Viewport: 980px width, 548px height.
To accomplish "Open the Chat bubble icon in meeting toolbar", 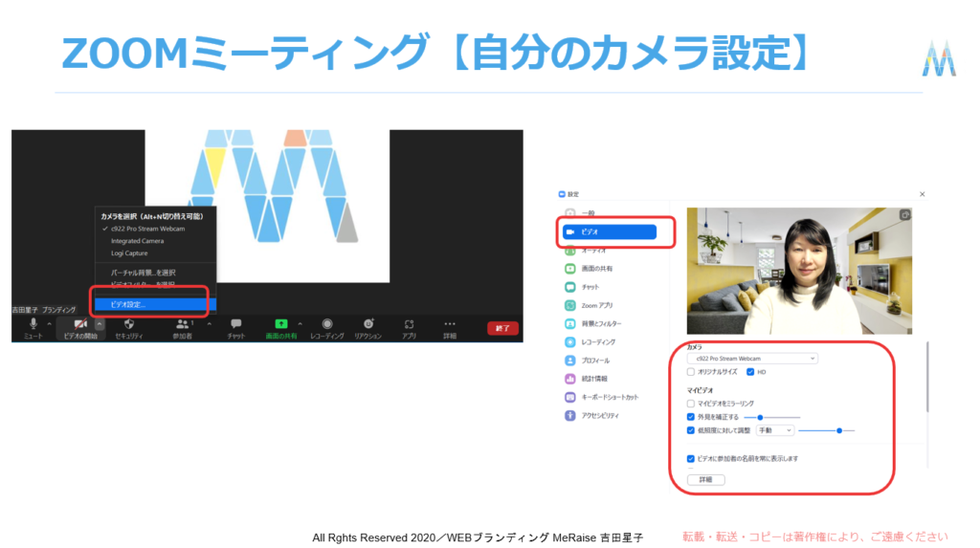I will pyautogui.click(x=235, y=323).
